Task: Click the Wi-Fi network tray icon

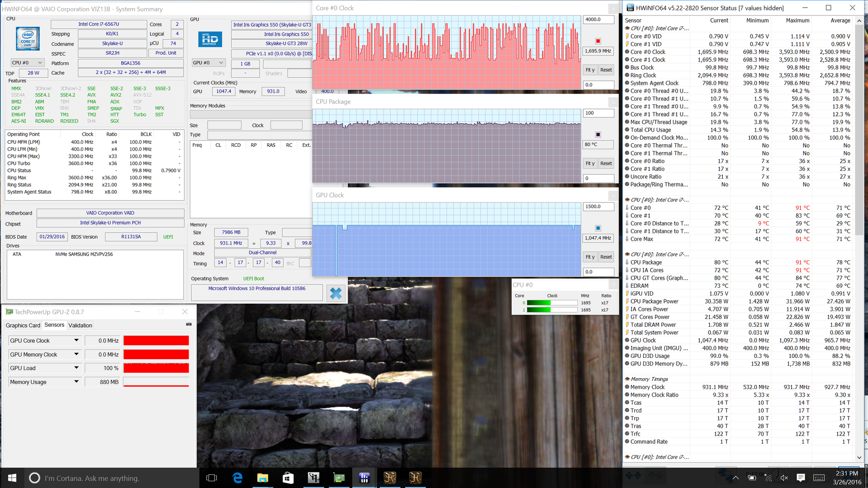Action: click(x=768, y=478)
